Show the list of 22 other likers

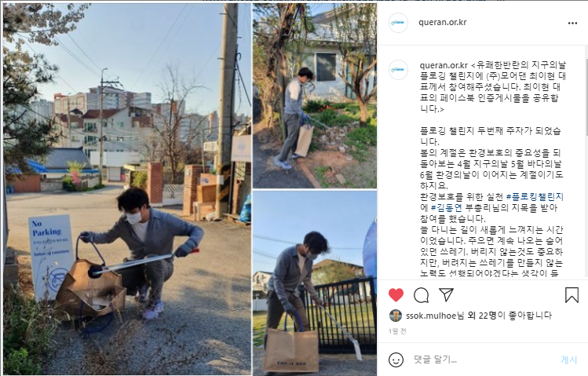482,316
